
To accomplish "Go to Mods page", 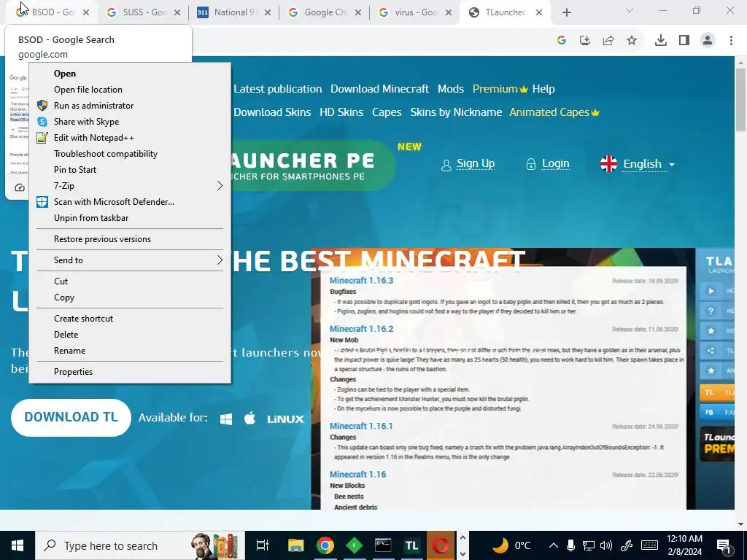I will click(451, 89).
